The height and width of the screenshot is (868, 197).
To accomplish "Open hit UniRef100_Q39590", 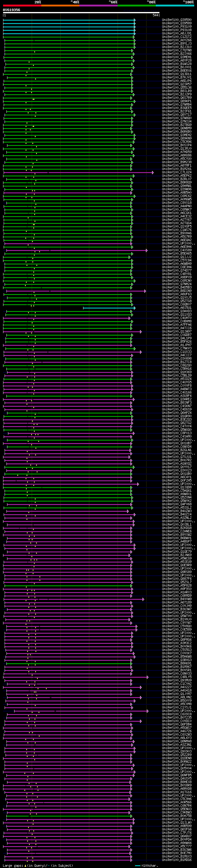I will tap(177, 20).
